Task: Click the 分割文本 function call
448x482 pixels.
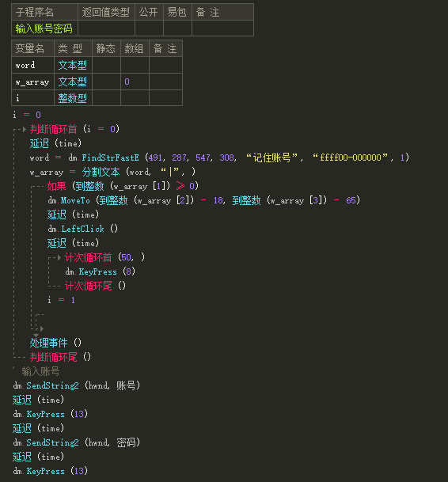Action: pyautogui.click(x=101, y=172)
